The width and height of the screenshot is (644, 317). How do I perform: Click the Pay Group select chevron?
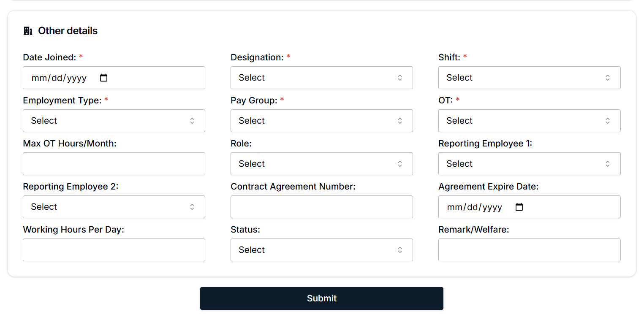click(x=399, y=121)
